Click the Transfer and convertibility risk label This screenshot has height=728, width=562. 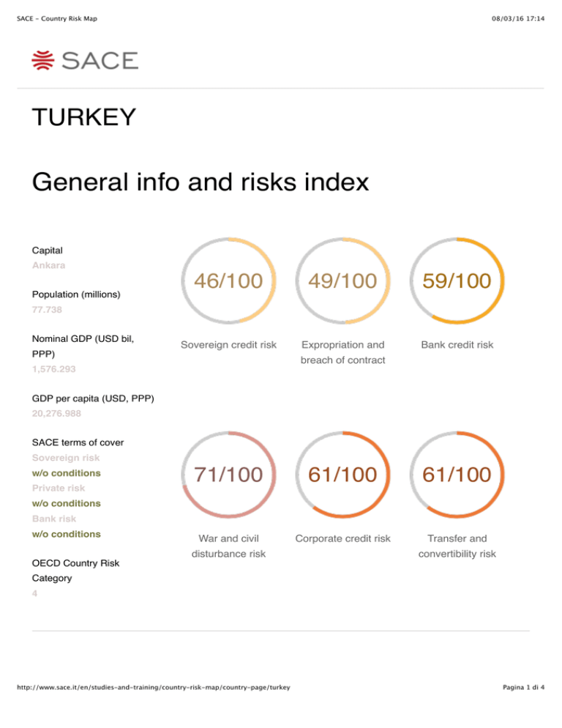(458, 546)
